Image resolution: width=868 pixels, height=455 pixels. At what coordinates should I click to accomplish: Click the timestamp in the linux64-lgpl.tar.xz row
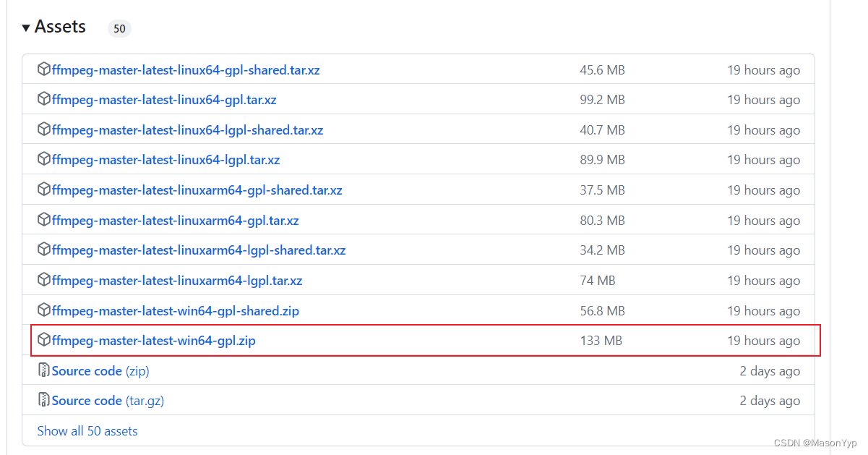764,160
